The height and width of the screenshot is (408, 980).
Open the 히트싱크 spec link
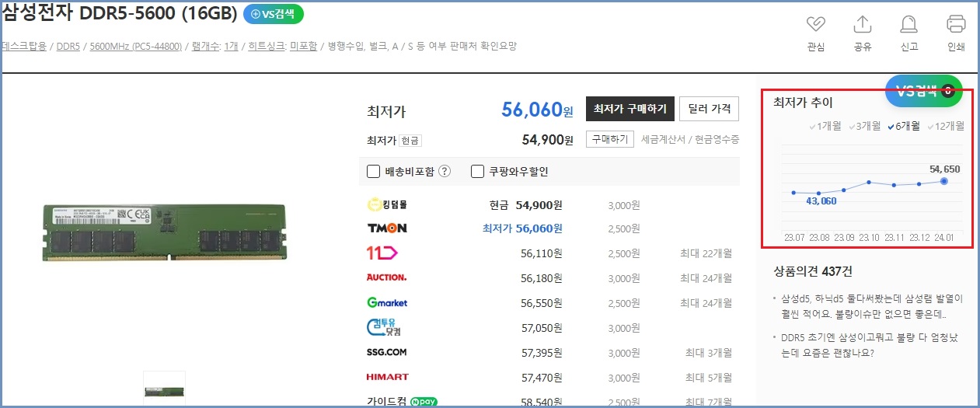click(266, 46)
